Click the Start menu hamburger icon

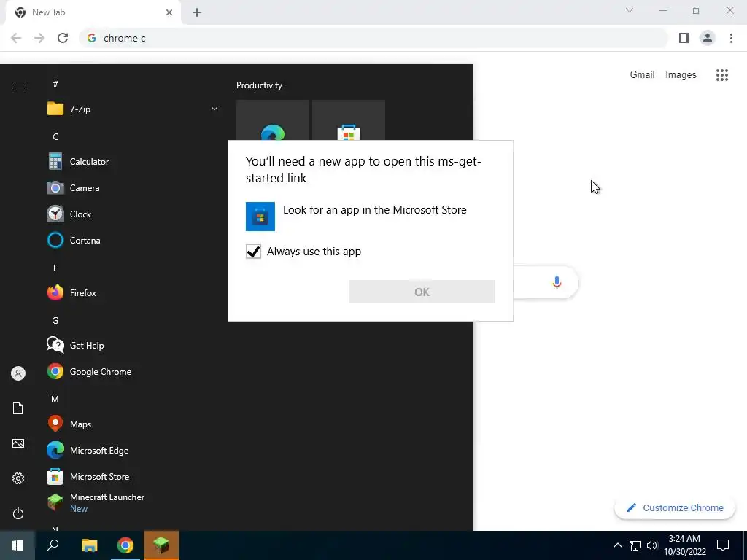point(18,85)
